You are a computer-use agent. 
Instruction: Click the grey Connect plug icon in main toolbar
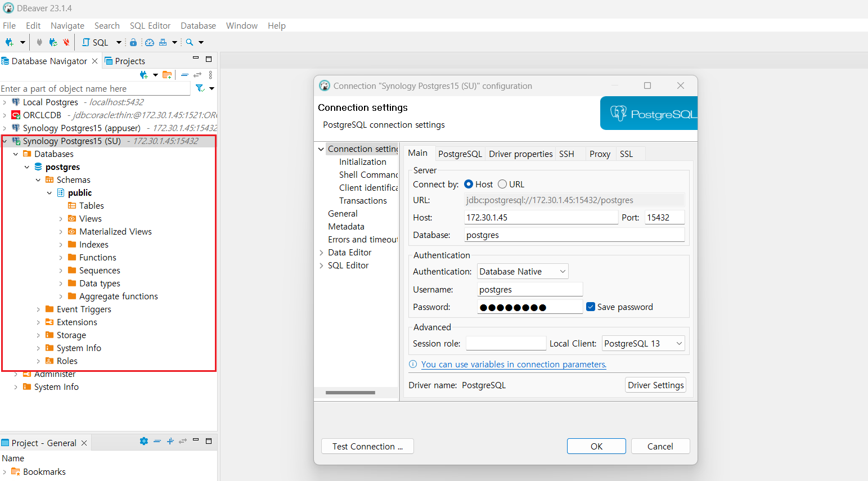39,42
